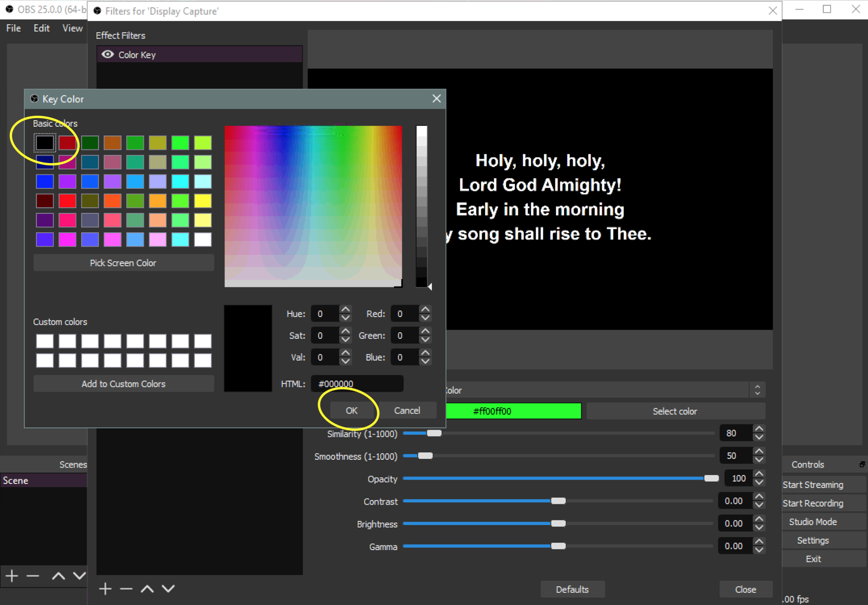Move filter down with arrow icon
The height and width of the screenshot is (605, 868).
pos(168,589)
